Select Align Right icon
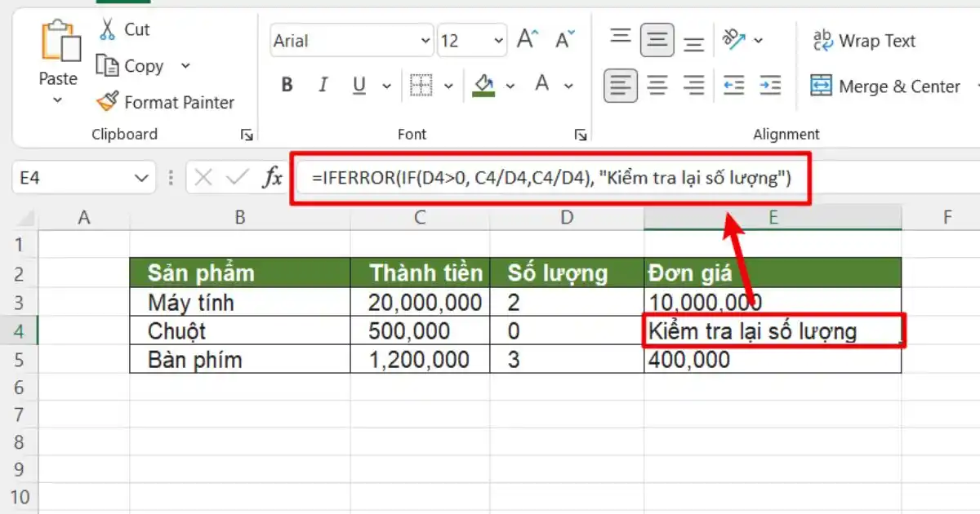Screen dimensions: 980x514 [694, 85]
